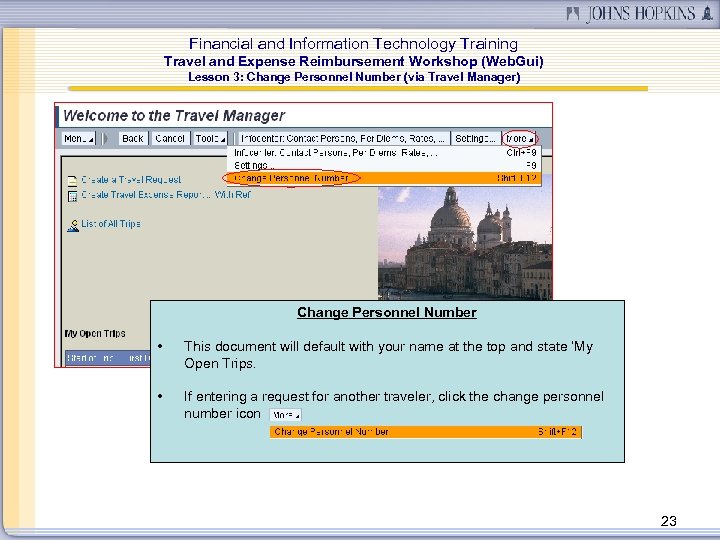
Task: Click the My Open Trips table header row
Action: [108, 358]
